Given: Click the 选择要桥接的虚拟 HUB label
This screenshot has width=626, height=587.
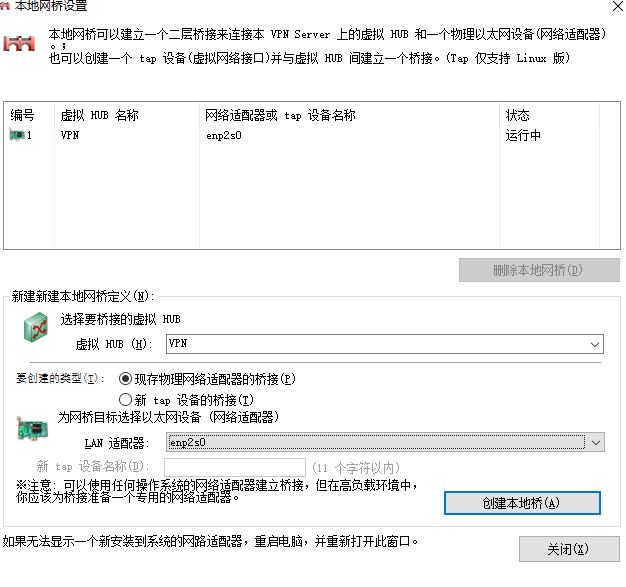Looking at the screenshot, I should click(120, 319).
